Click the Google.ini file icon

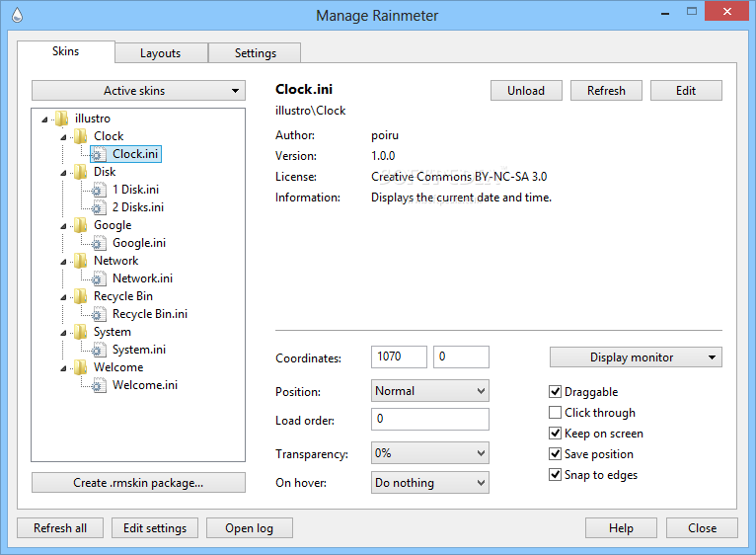(99, 243)
